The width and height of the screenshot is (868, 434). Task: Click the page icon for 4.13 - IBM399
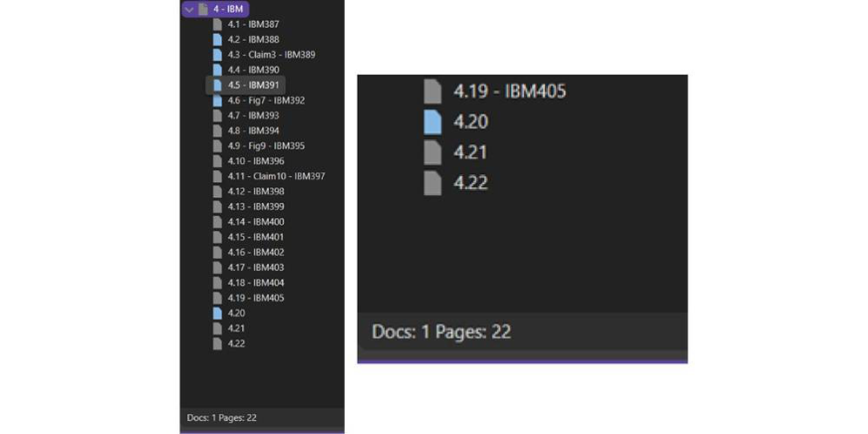click(217, 207)
